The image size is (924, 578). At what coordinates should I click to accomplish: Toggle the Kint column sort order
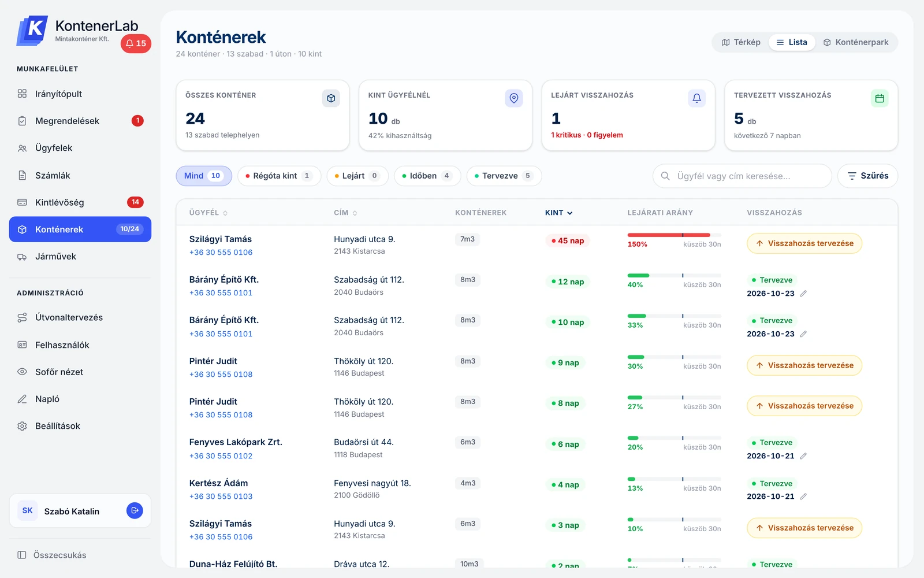click(558, 213)
